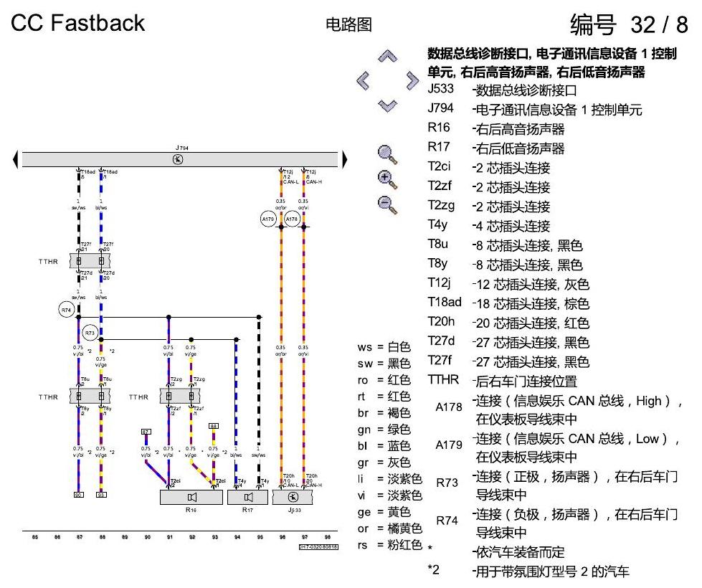
Task: Click the A179 legend entry
Action: [x=557, y=447]
